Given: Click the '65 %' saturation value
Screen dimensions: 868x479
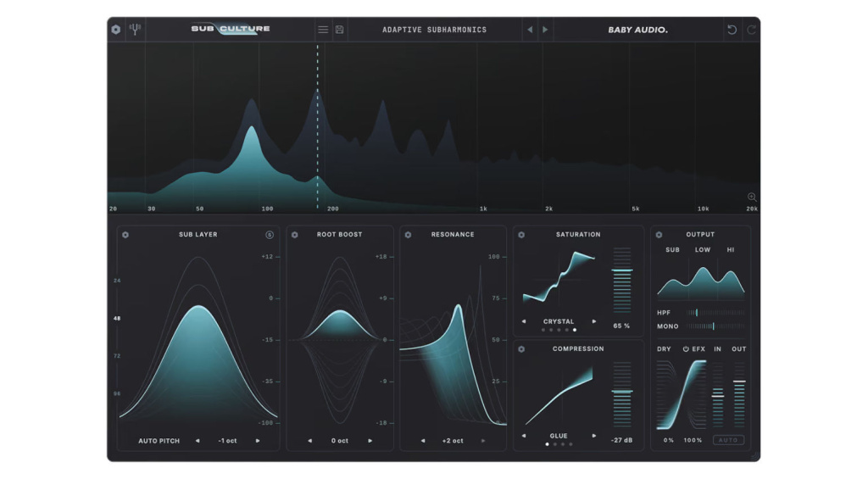Looking at the screenshot, I should (621, 326).
